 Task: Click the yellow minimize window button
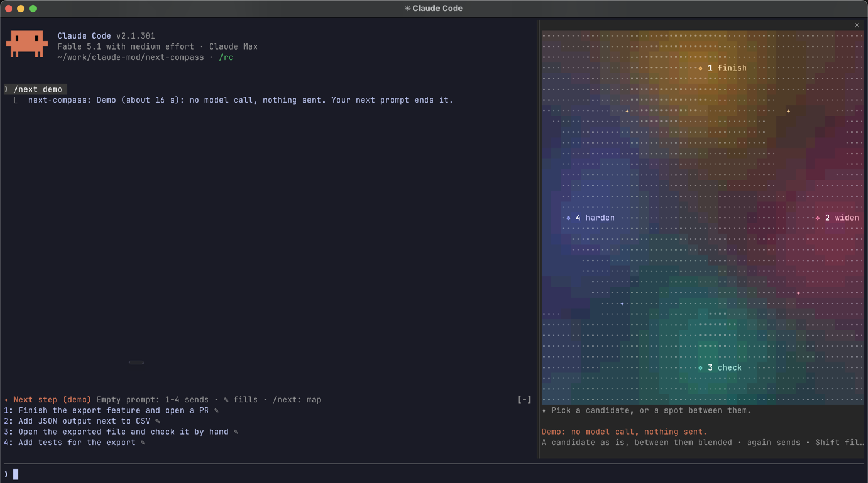click(21, 9)
